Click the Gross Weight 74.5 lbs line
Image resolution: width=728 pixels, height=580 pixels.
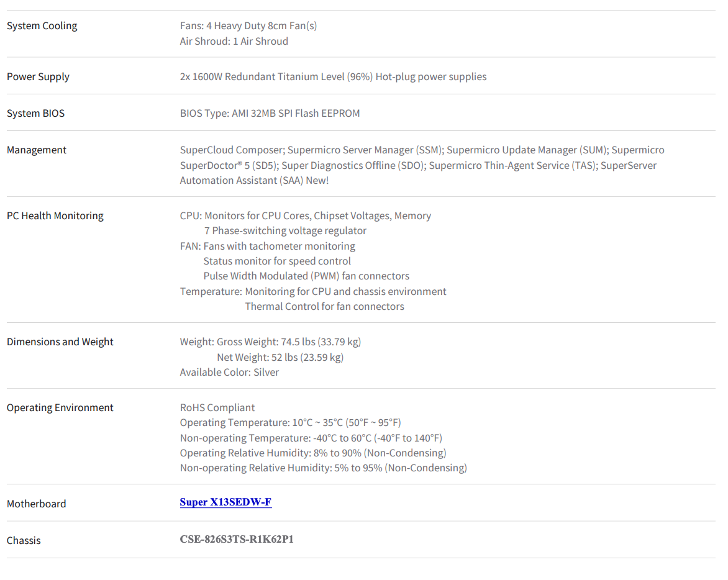270,342
